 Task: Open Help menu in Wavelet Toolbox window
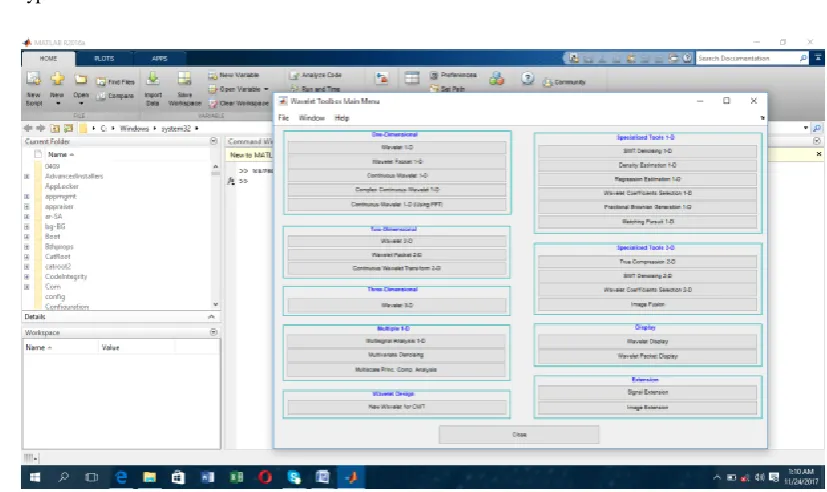(x=342, y=118)
